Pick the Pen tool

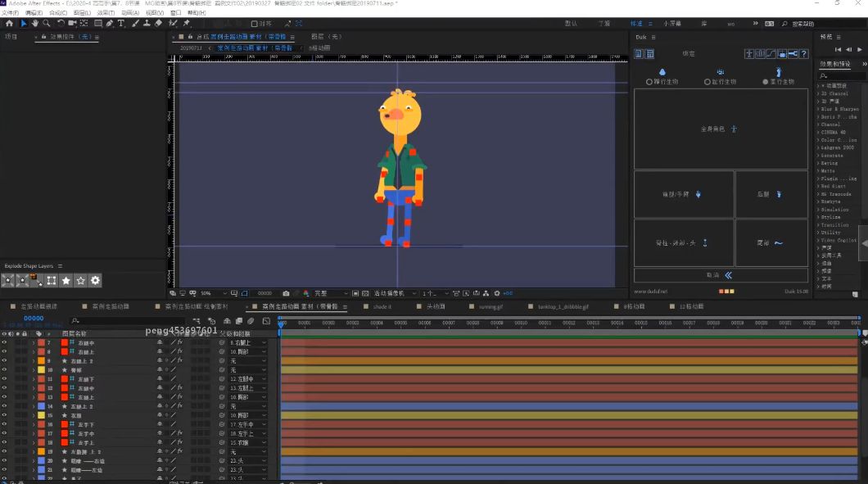pos(110,24)
